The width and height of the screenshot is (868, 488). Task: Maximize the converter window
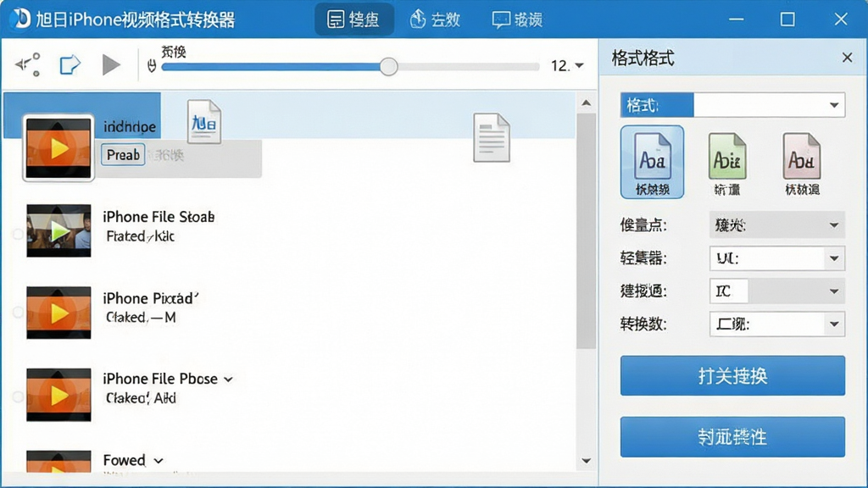[x=787, y=19]
